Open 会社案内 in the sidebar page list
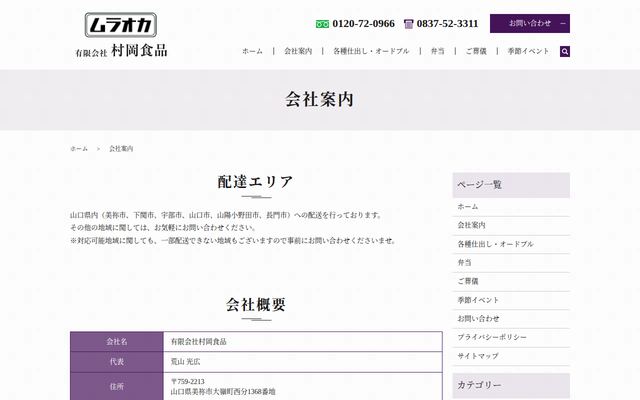 pos(511,225)
